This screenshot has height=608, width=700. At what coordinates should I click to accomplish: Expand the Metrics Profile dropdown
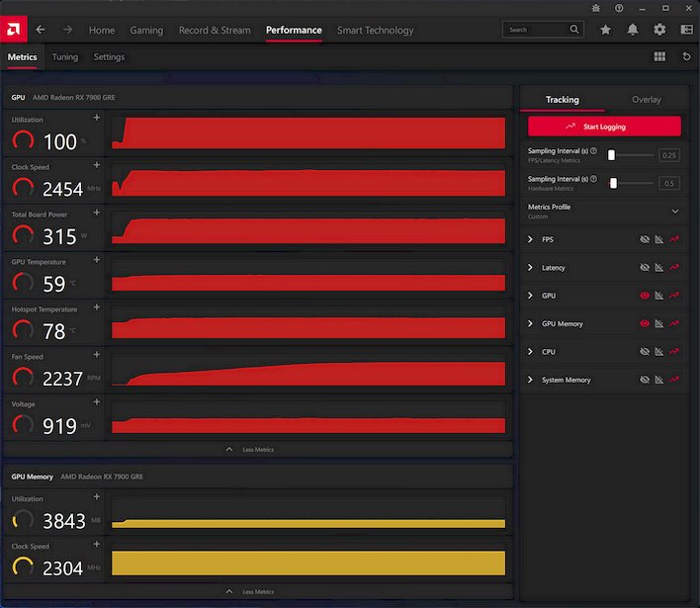[x=675, y=212]
